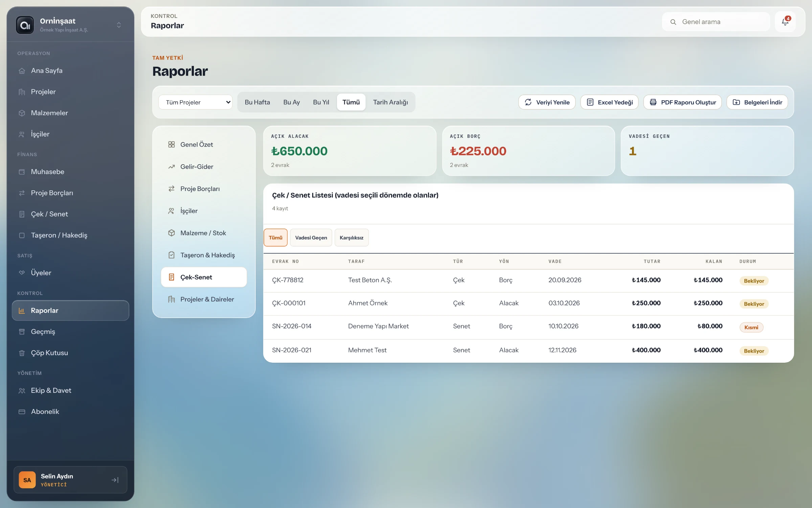Open Proje Borçları report section
Viewport: 812px width, 508px height.
point(204,189)
